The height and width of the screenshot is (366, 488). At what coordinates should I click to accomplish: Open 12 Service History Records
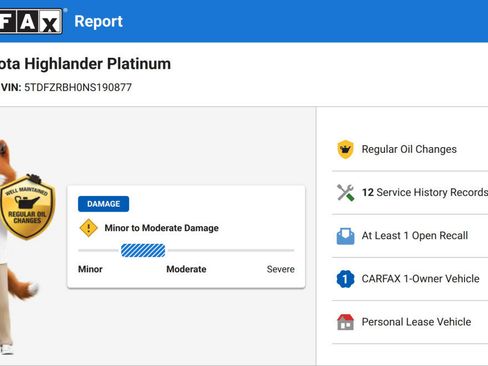tap(410, 193)
